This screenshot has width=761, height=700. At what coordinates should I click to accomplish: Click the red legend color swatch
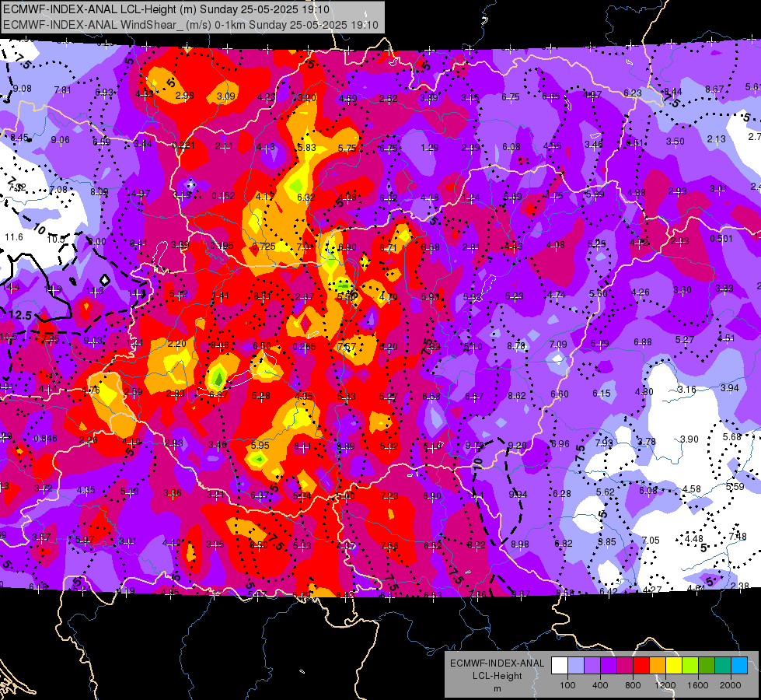tap(641, 665)
